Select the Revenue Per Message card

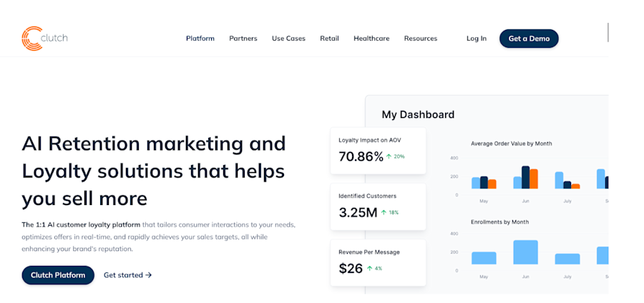[378, 263]
